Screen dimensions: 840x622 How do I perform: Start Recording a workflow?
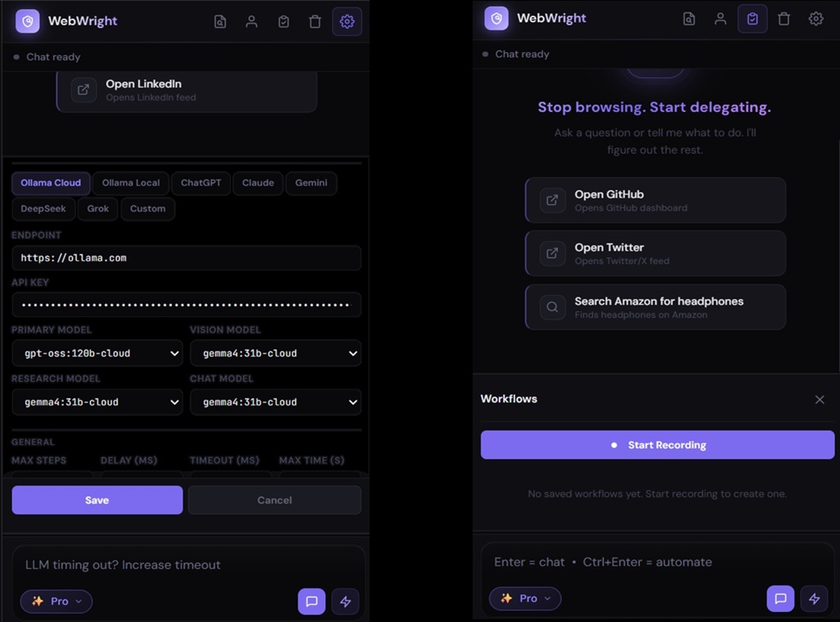pyautogui.click(x=657, y=446)
